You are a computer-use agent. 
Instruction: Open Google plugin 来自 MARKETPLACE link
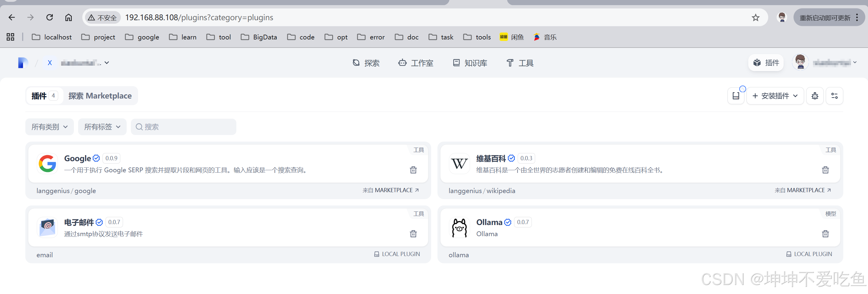tap(390, 190)
